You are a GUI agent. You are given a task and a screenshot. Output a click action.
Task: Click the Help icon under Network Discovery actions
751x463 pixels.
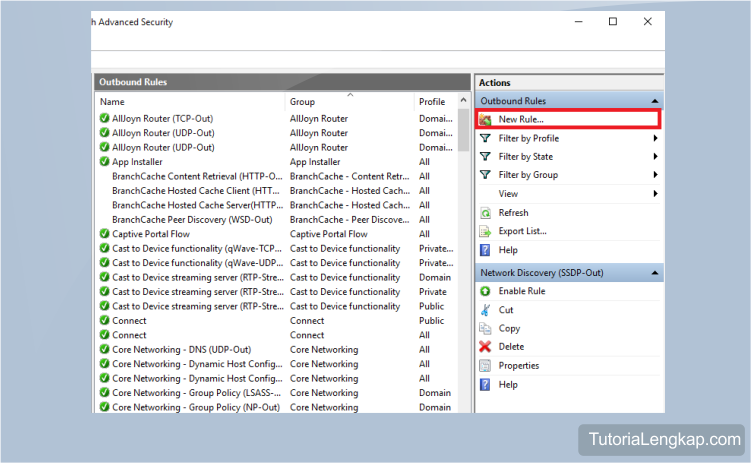tap(485, 384)
